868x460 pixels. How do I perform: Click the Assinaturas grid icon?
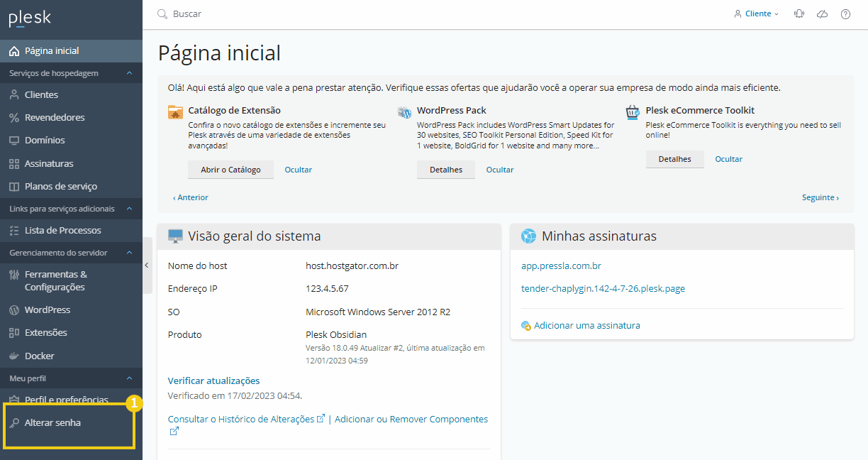pyautogui.click(x=14, y=164)
